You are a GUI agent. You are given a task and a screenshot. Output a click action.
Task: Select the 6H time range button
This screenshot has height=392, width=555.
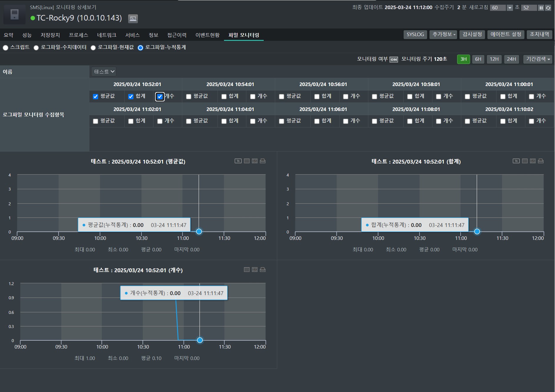point(478,59)
